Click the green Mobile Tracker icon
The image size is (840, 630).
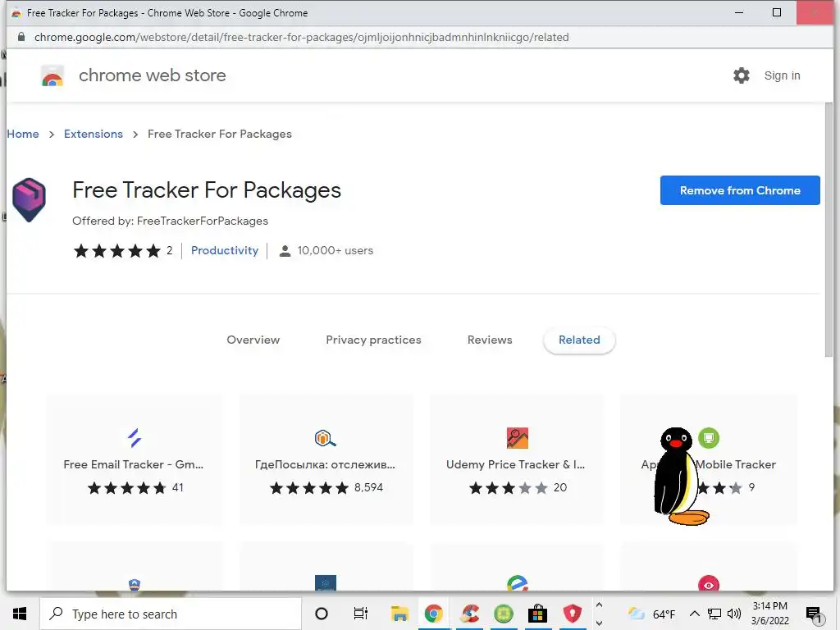709,438
